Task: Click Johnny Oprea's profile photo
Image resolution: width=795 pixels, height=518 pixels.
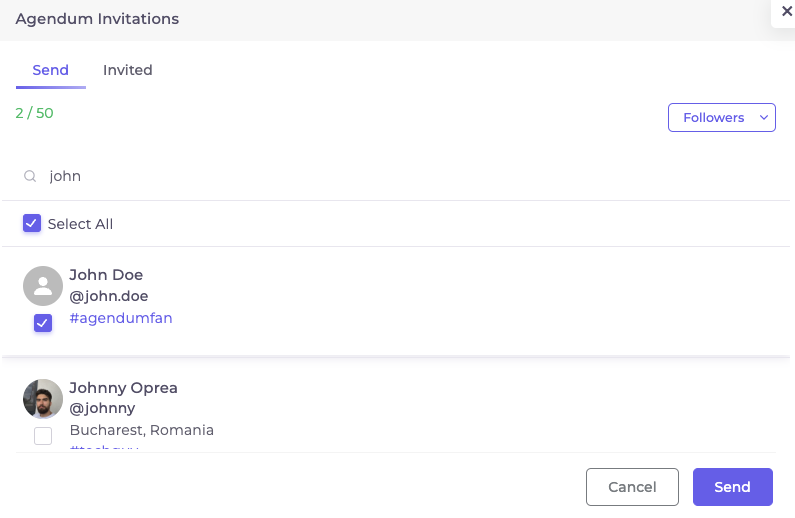Action: [43, 399]
